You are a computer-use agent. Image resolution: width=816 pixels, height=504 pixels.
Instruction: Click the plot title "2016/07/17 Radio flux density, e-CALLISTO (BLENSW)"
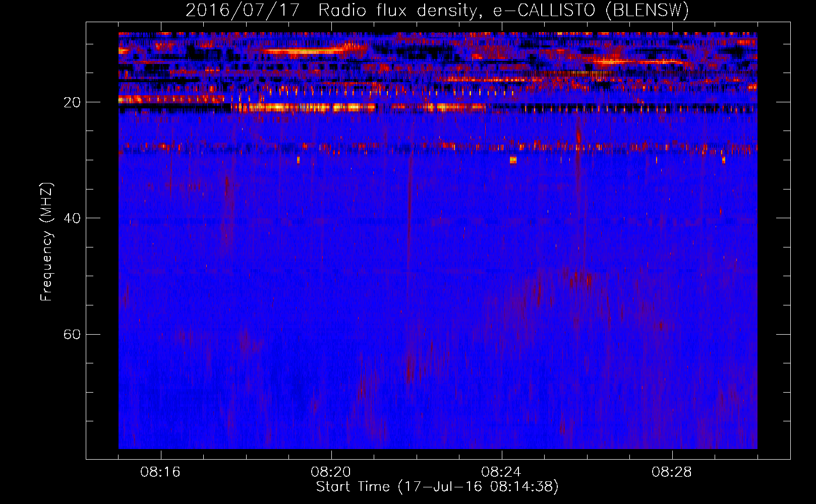(x=437, y=10)
